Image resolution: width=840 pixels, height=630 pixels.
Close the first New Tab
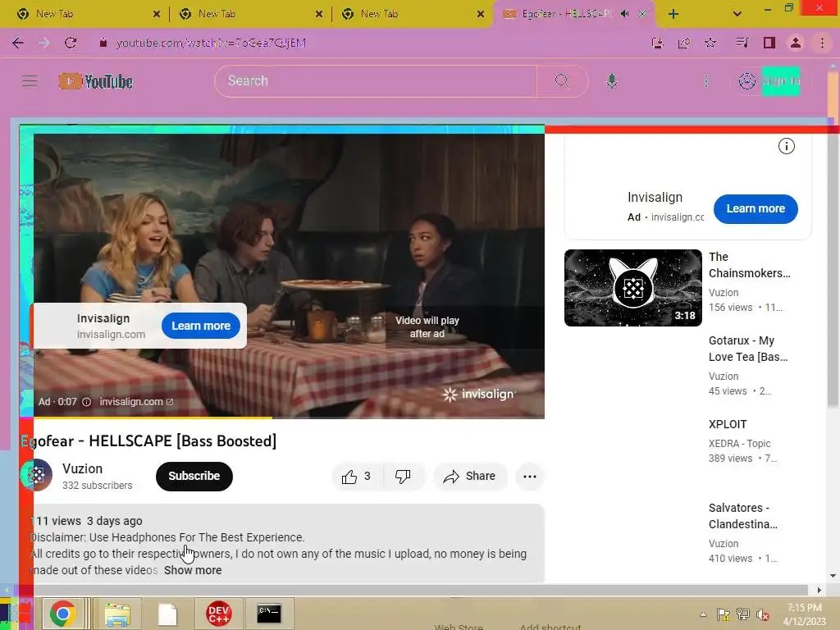tap(157, 14)
